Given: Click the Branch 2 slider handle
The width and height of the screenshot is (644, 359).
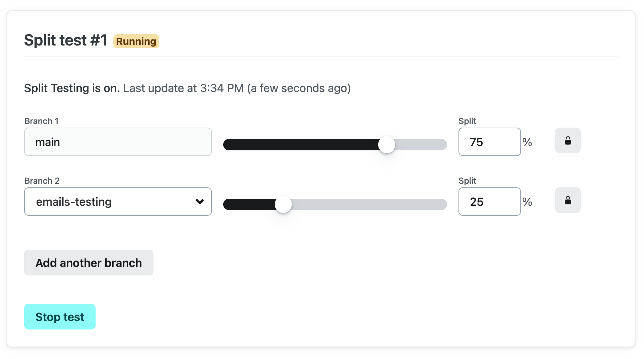Looking at the screenshot, I should pyautogui.click(x=283, y=204).
